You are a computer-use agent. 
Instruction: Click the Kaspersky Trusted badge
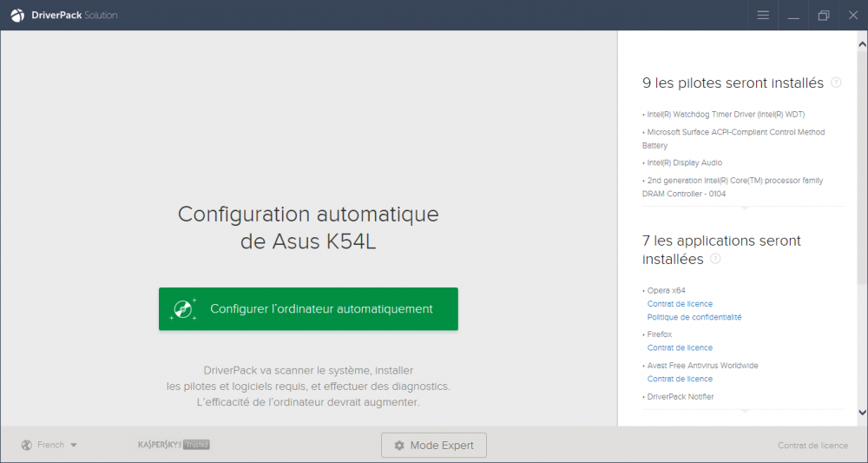[x=174, y=444]
